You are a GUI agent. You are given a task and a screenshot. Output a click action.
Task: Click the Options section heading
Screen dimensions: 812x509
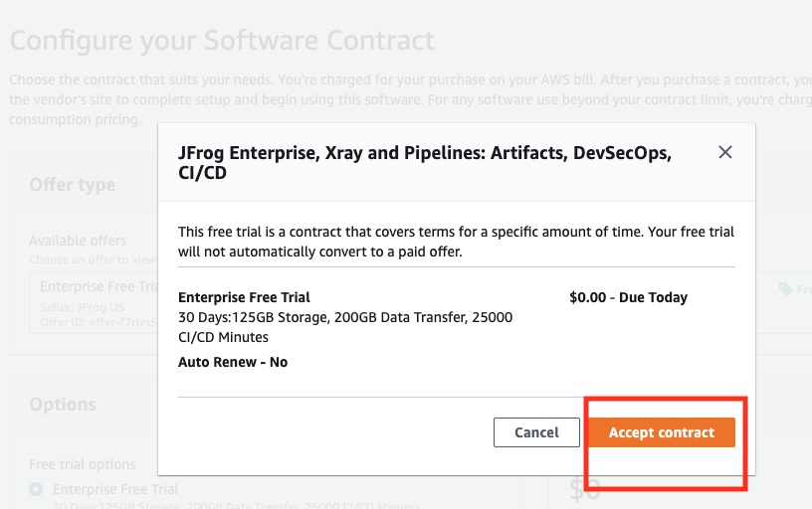click(x=63, y=405)
